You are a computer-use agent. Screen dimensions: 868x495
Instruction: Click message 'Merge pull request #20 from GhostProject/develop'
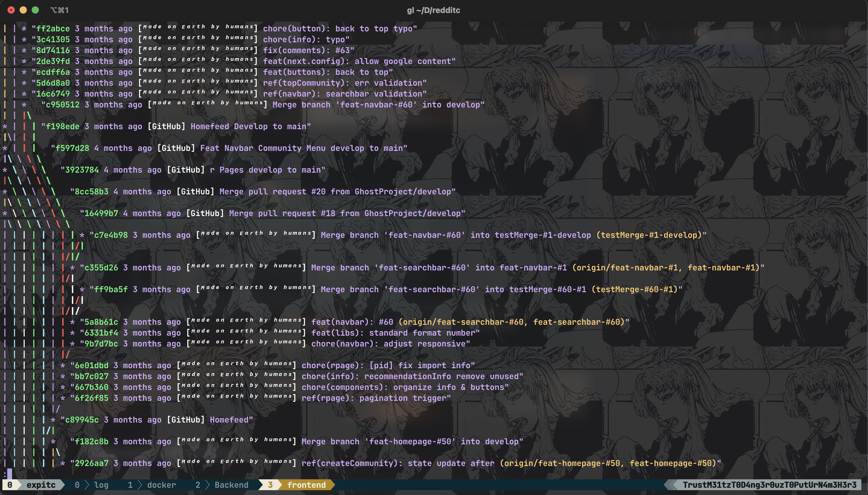point(335,192)
